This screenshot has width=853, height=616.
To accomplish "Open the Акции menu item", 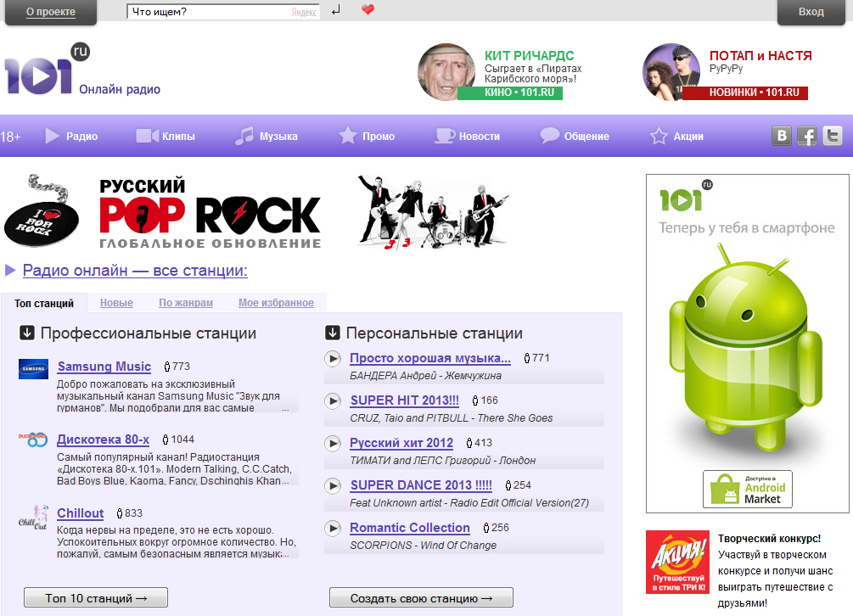I will coord(676,136).
